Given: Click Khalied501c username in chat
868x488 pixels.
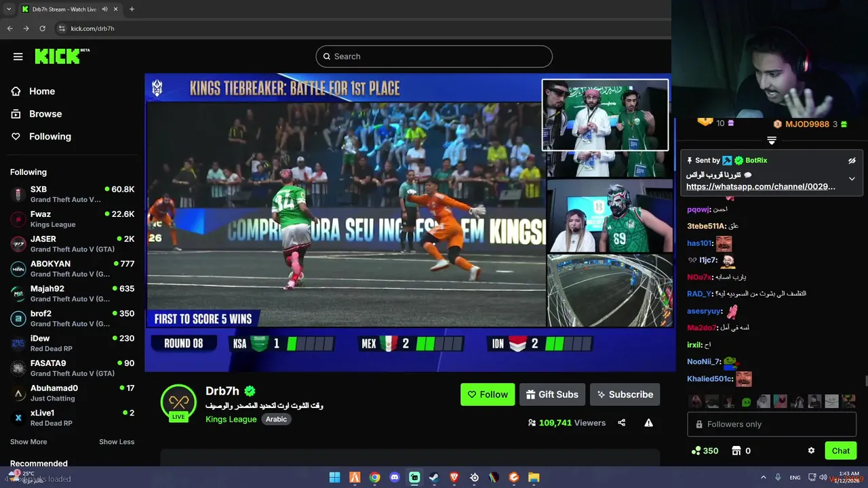Looking at the screenshot, I should (x=709, y=379).
